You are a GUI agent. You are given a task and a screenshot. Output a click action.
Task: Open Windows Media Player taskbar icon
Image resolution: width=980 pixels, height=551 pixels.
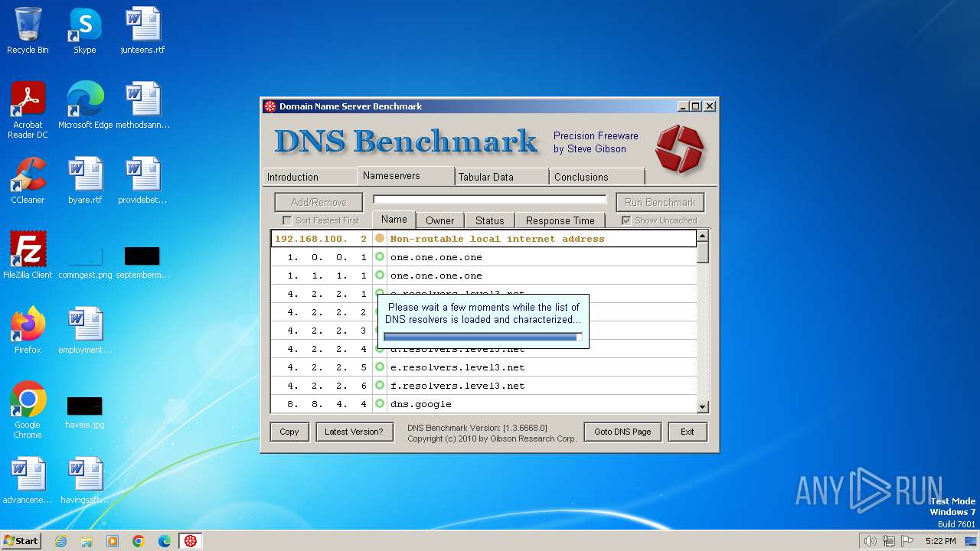tap(113, 541)
